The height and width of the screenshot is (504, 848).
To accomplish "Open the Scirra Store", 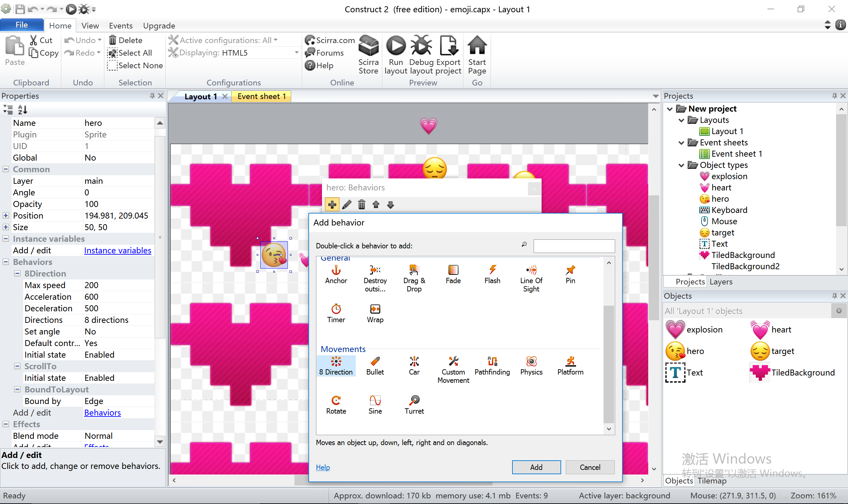I will click(x=368, y=55).
